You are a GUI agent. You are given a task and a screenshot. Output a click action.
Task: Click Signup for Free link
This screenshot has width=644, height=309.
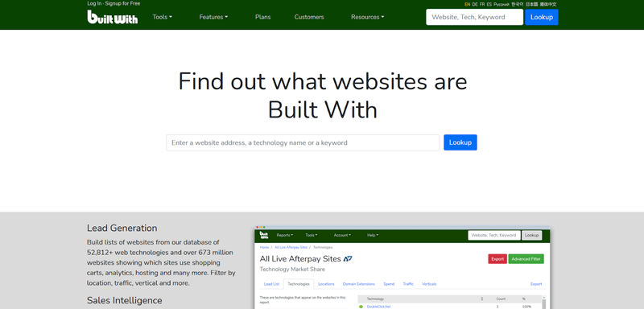[x=122, y=3]
